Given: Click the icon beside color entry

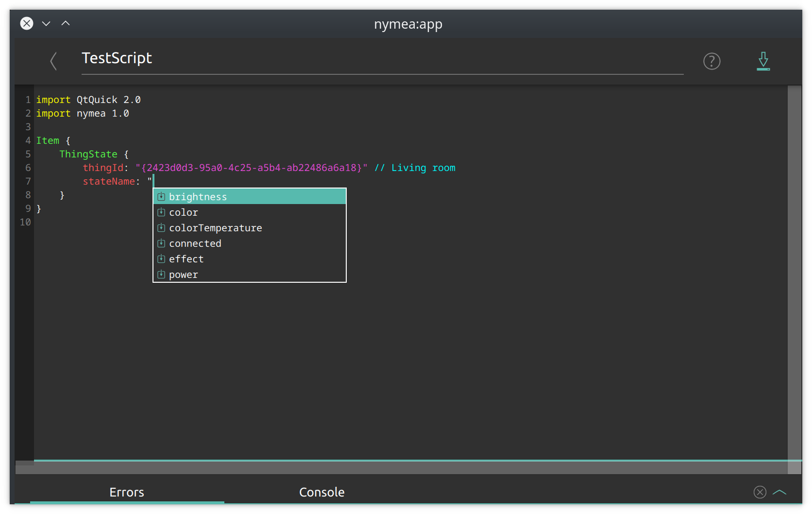Looking at the screenshot, I should click(x=161, y=212).
